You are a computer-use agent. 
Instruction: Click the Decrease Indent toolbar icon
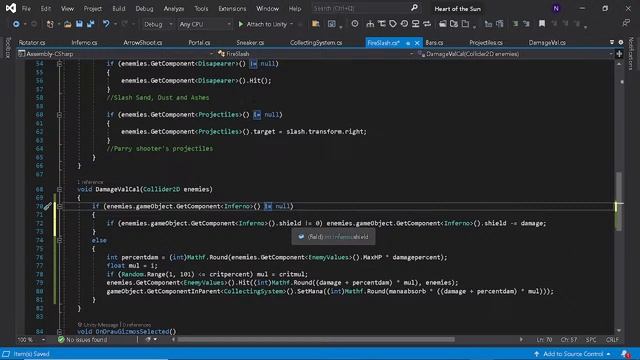click(x=516, y=24)
